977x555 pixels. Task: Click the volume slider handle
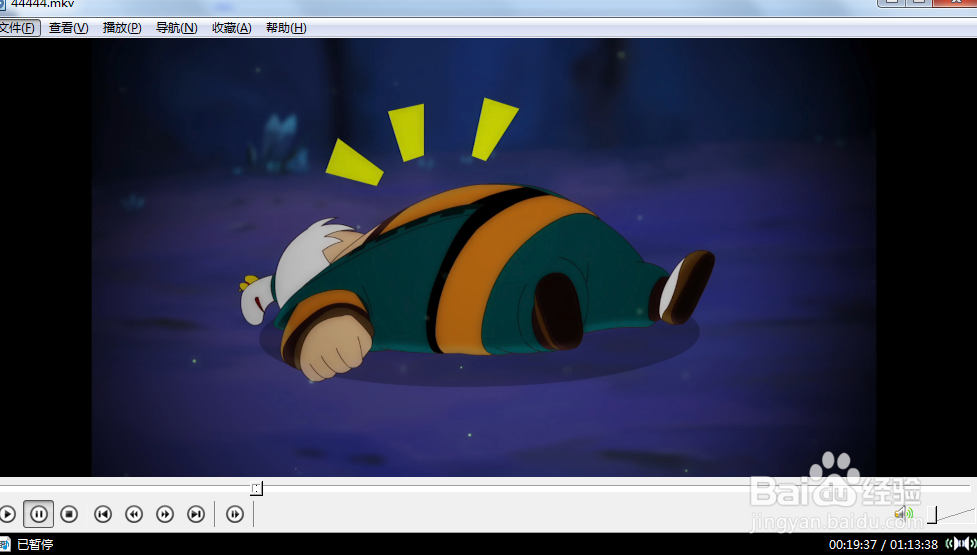(932, 515)
